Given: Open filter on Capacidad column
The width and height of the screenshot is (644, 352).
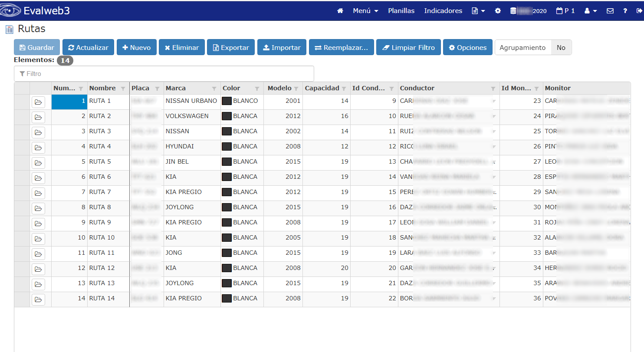Looking at the screenshot, I should 344,89.
